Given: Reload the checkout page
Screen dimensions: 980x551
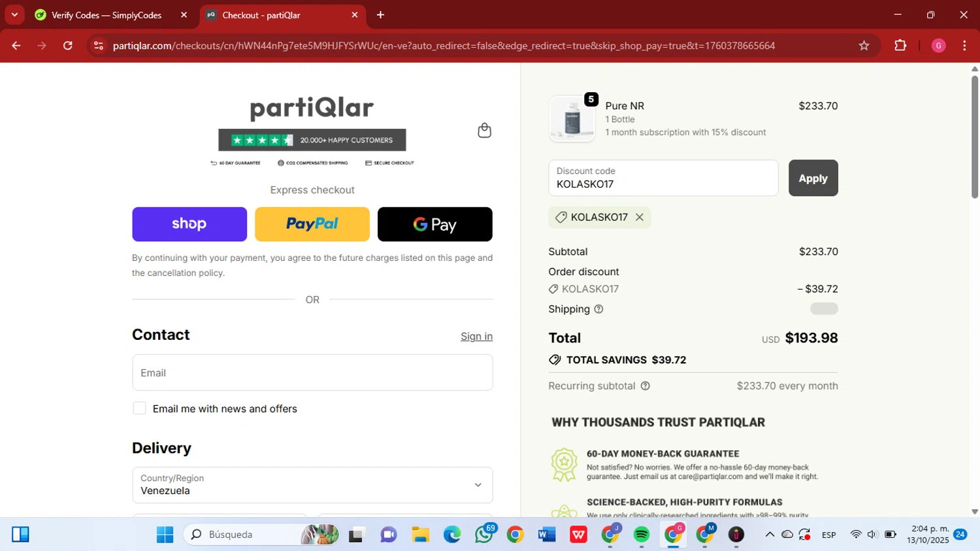Looking at the screenshot, I should tap(68, 46).
